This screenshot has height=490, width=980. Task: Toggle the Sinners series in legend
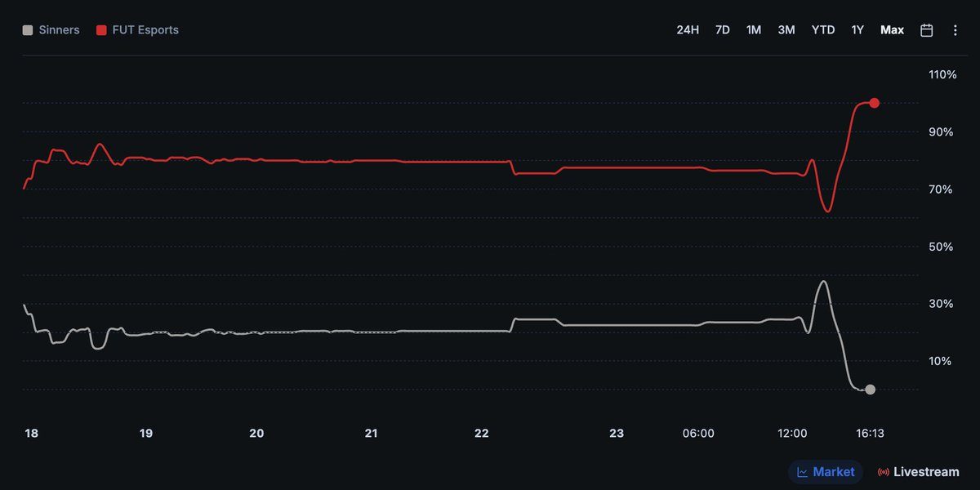point(51,30)
